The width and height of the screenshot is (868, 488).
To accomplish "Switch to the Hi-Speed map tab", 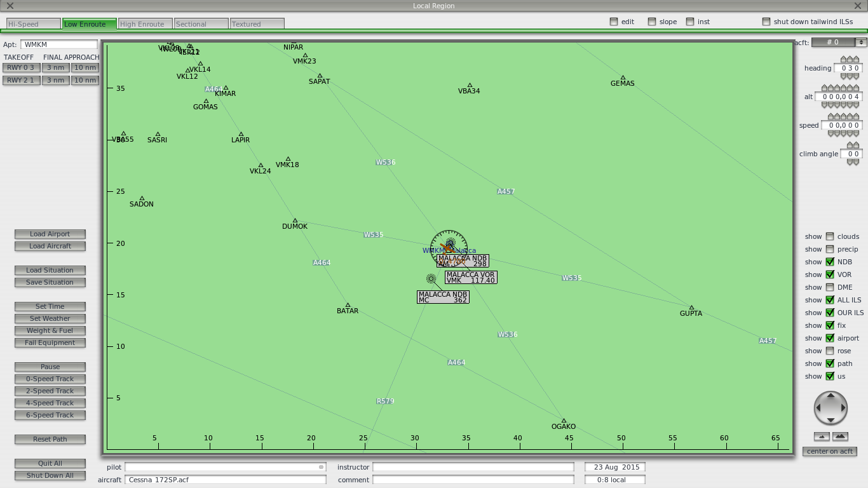I will click(33, 24).
